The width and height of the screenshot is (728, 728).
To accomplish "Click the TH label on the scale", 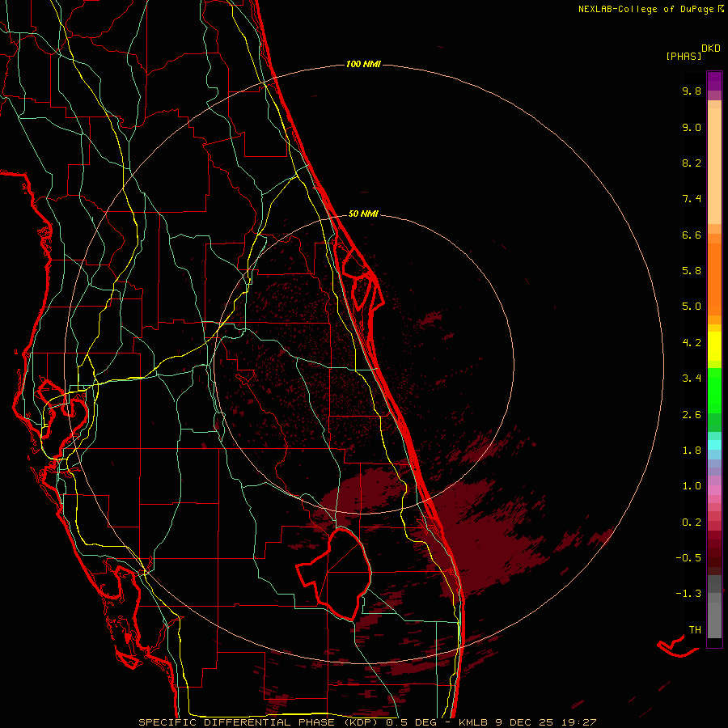I will [695, 630].
